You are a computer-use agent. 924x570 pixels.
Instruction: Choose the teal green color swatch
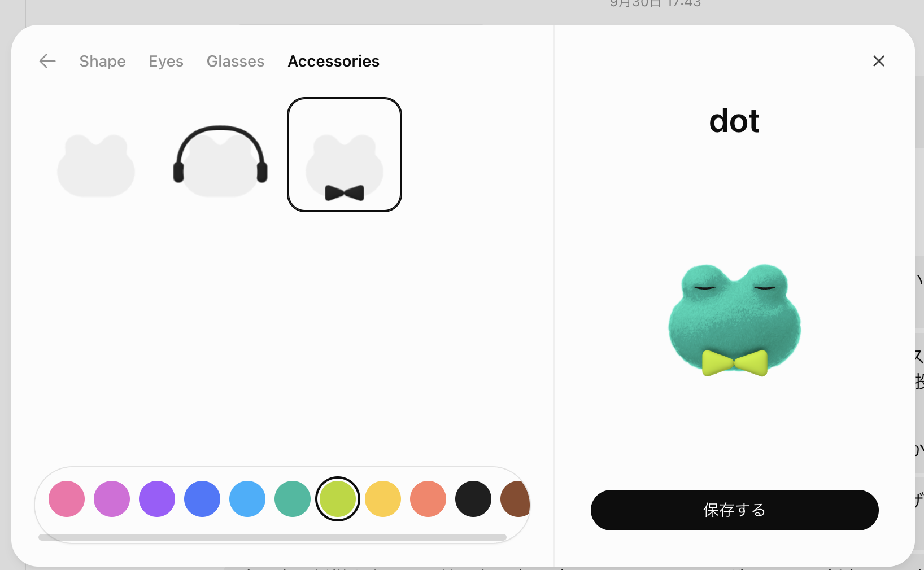tap(293, 499)
